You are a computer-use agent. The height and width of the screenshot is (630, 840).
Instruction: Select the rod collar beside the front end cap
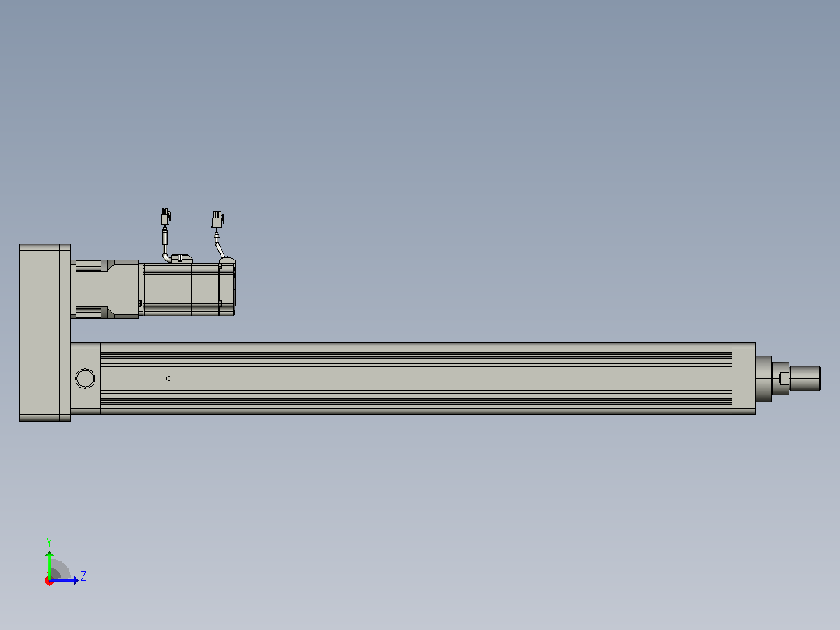(764, 378)
